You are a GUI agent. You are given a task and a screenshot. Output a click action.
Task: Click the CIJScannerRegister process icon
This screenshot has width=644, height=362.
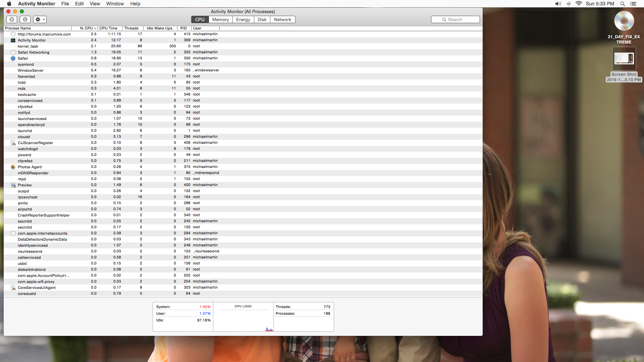pyautogui.click(x=13, y=143)
